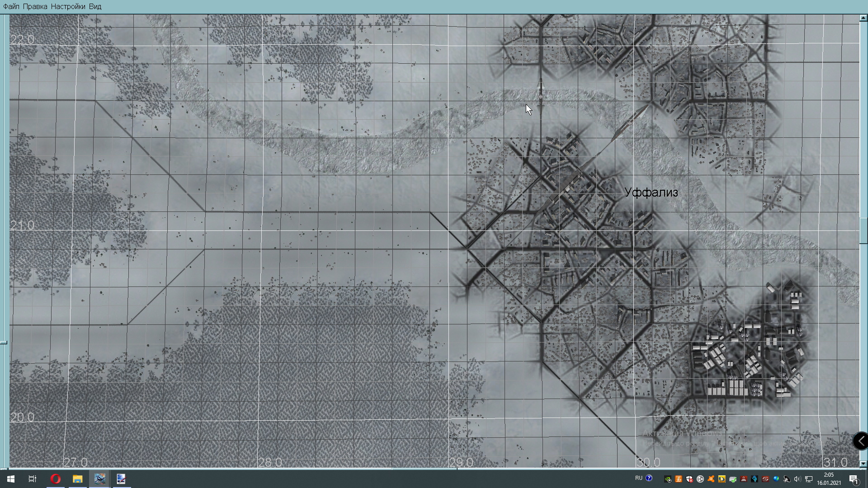Open the Вид menu
868x488 pixels.
pos(95,6)
